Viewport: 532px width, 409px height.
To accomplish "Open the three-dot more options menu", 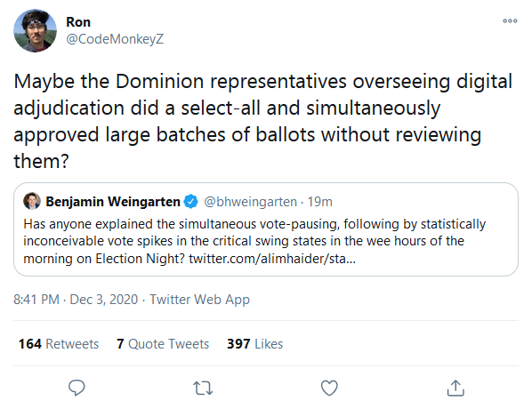I will 510,21.
